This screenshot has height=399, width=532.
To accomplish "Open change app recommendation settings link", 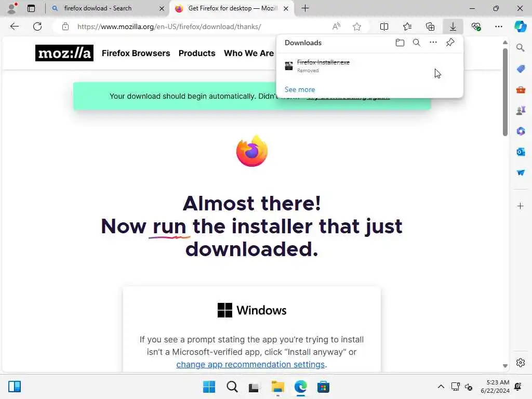I will click(x=250, y=364).
